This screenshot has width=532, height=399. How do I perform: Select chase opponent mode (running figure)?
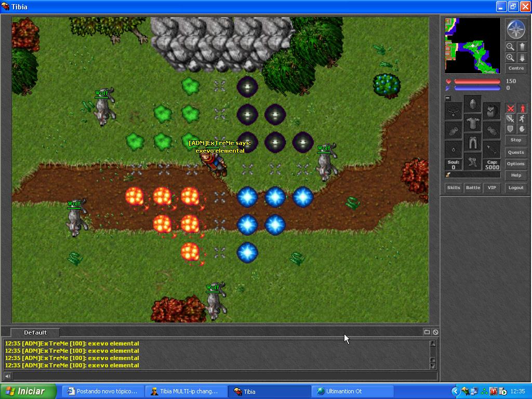click(522, 118)
